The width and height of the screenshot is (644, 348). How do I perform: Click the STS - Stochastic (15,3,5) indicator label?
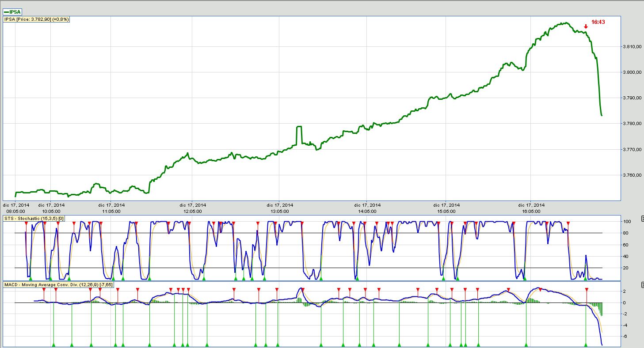34,218
